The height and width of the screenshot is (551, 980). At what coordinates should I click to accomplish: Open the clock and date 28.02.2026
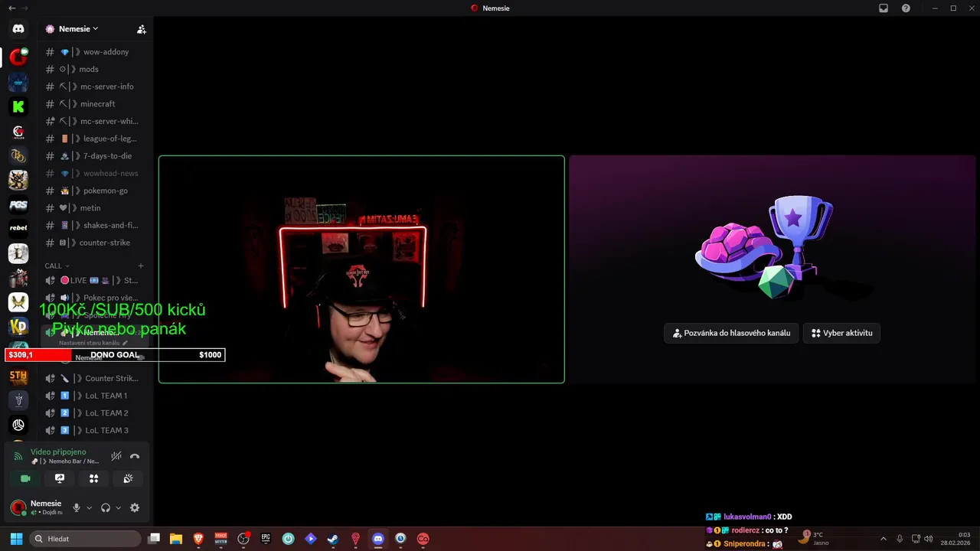[x=954, y=539]
